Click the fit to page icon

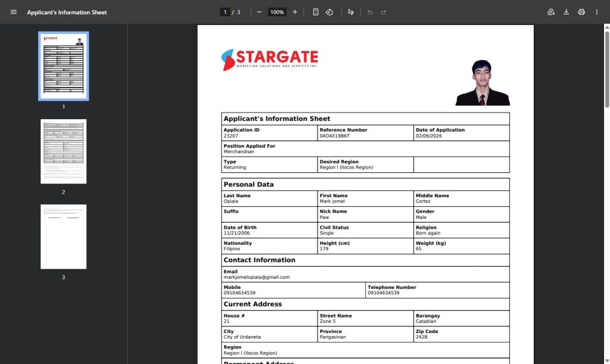pos(316,12)
